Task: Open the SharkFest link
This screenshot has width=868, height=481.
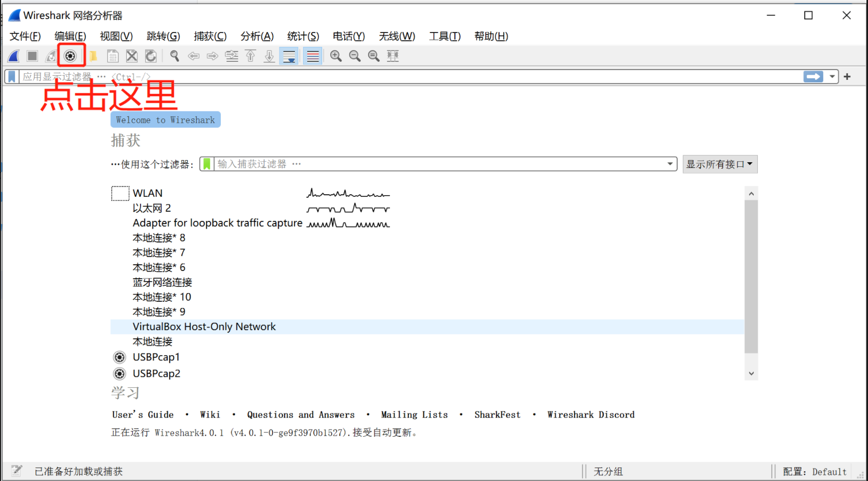Action: [498, 415]
